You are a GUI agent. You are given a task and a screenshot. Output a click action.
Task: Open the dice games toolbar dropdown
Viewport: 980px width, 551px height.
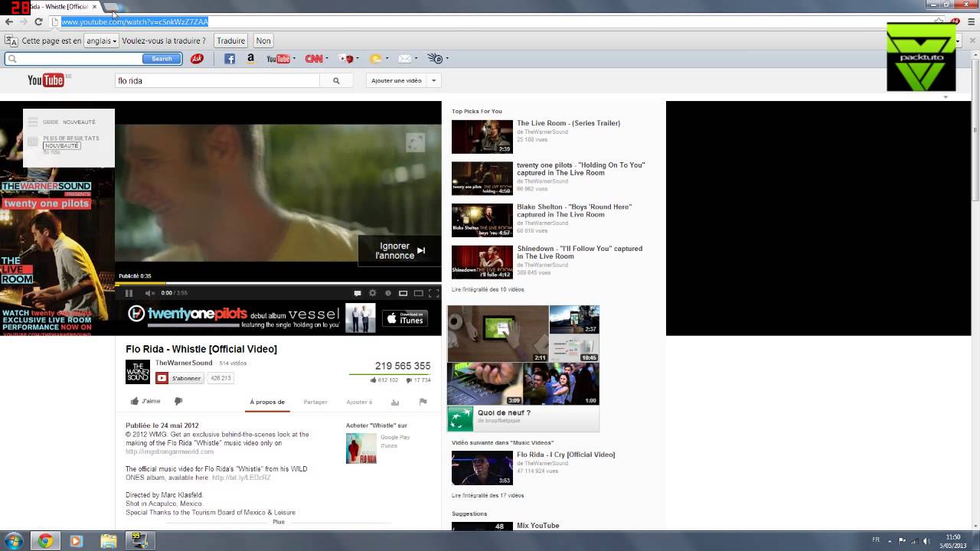pos(348,59)
